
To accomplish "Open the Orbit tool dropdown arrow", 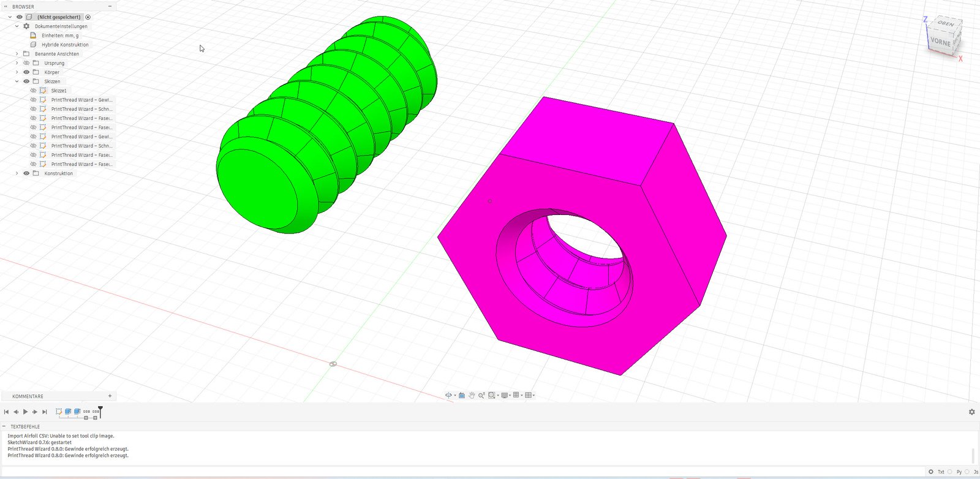I will (x=455, y=395).
